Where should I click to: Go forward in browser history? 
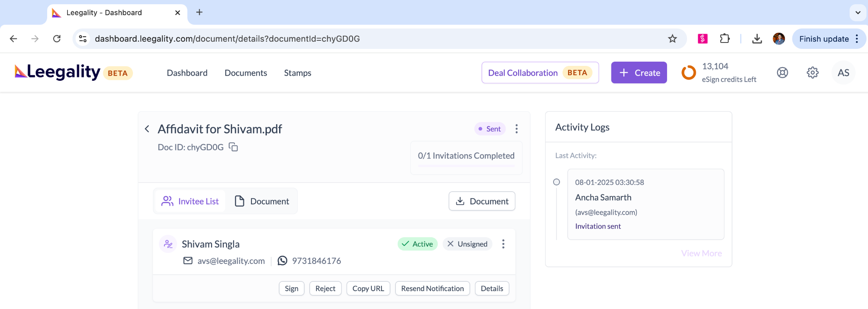pos(35,39)
